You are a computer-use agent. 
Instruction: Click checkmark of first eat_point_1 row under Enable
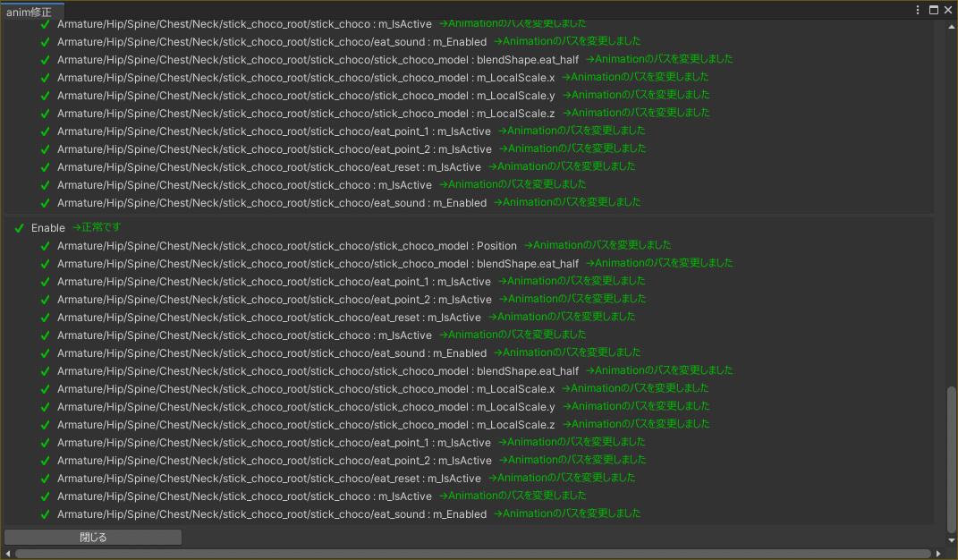click(45, 281)
